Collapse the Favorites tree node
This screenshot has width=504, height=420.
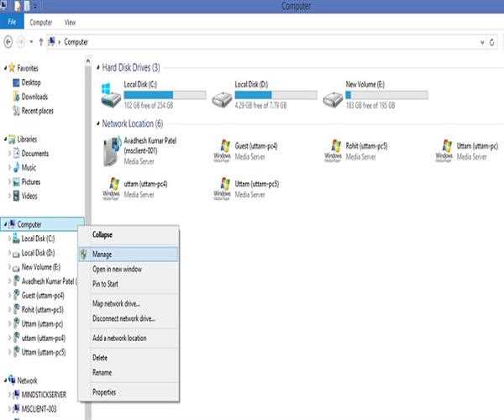coord(5,68)
